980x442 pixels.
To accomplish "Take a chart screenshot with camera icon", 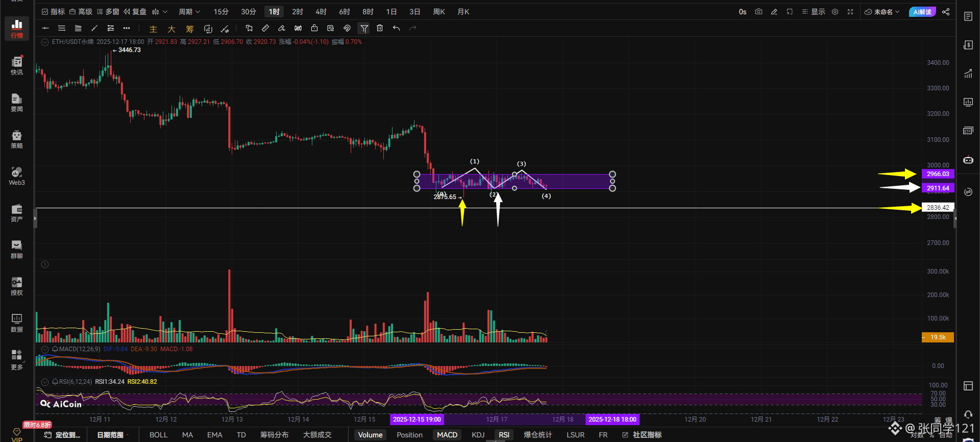I will [x=758, y=11].
